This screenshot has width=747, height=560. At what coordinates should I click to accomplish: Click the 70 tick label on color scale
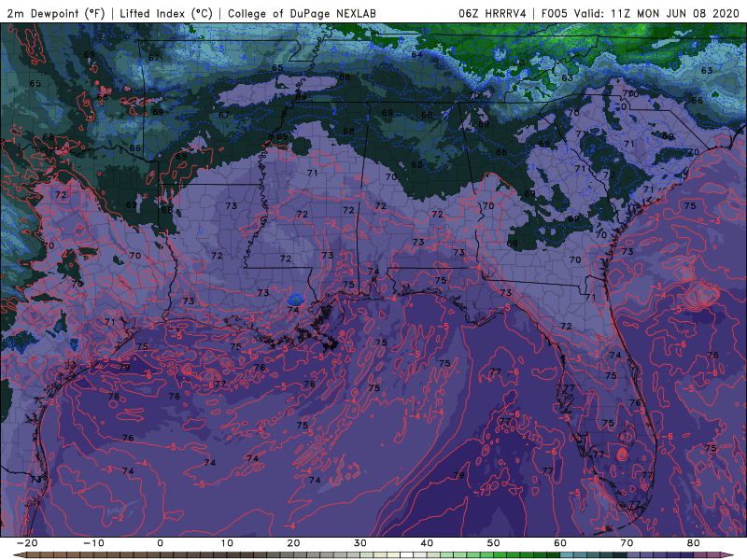[627, 543]
